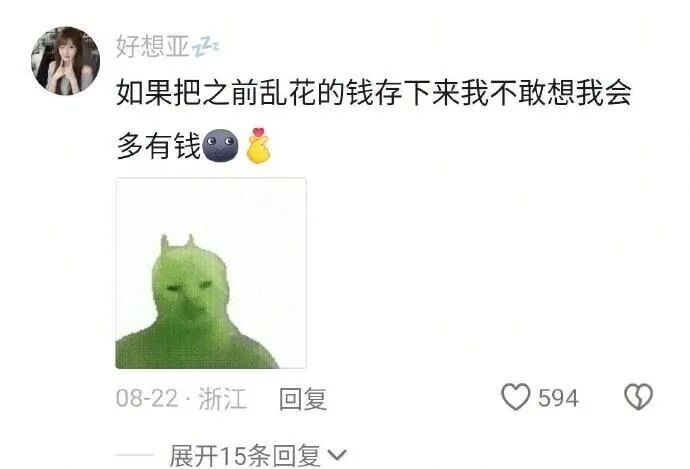690x469 pixels.
Task: Open the profile avatar of 好想亚
Action: (x=65, y=61)
